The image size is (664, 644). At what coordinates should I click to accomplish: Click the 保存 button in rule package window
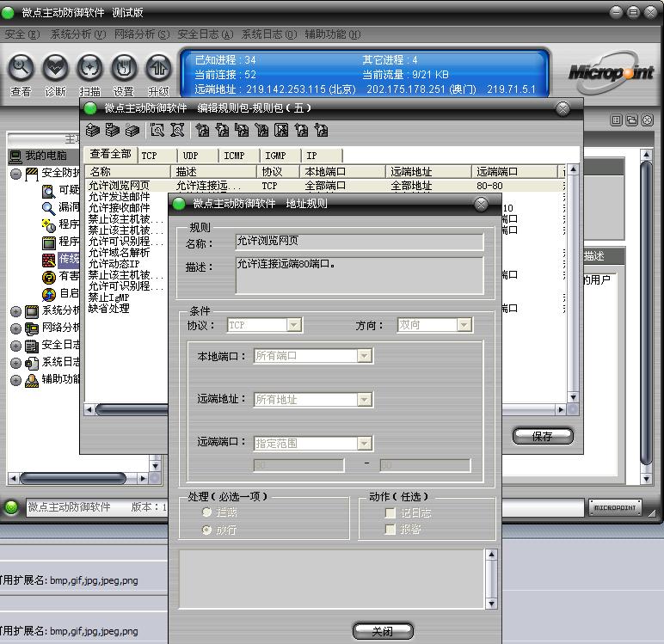click(x=543, y=436)
